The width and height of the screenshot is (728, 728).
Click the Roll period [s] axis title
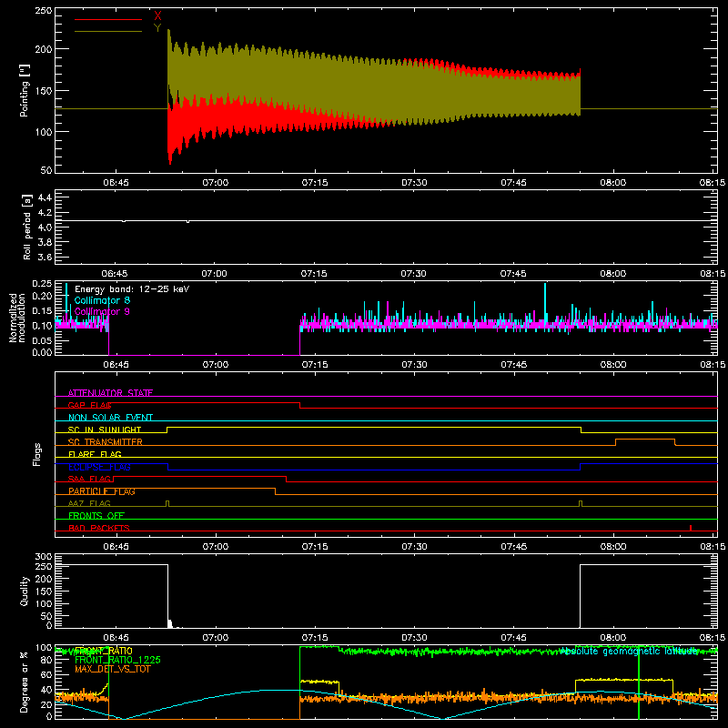[x=26, y=227]
